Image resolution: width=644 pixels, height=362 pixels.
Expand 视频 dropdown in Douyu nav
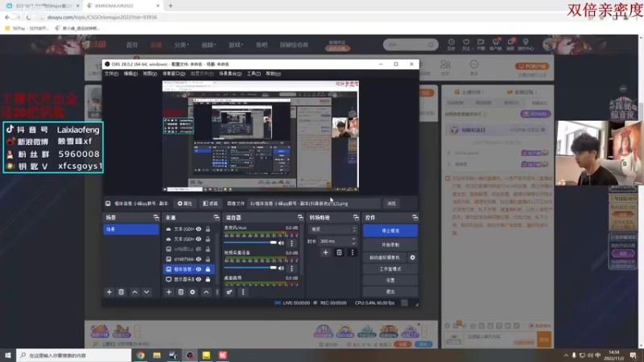coord(208,45)
